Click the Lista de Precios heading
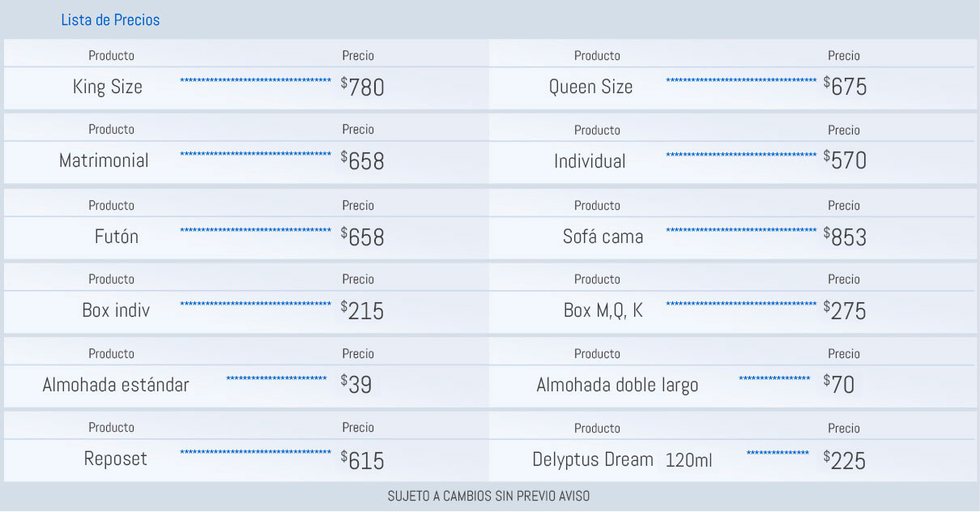 [x=110, y=20]
